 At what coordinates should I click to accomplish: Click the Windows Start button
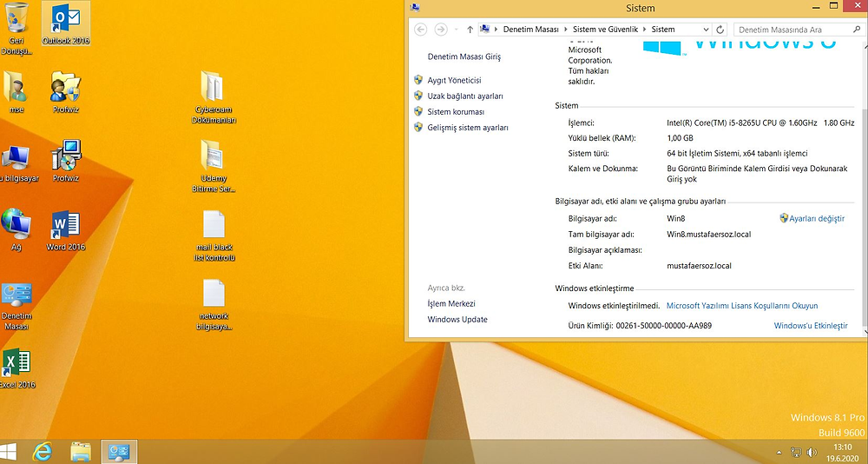[9, 452]
